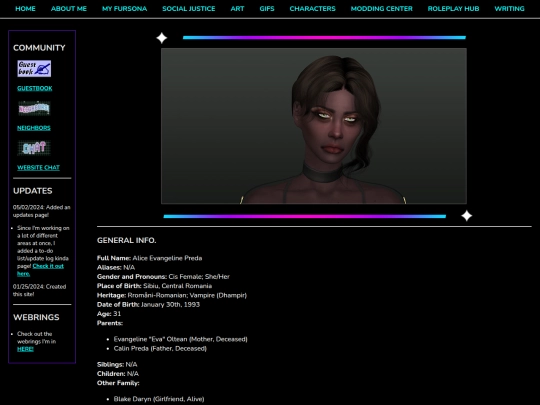The width and height of the screenshot is (540, 405).
Task: Go to MODDING CENTER
Action: pos(382,9)
